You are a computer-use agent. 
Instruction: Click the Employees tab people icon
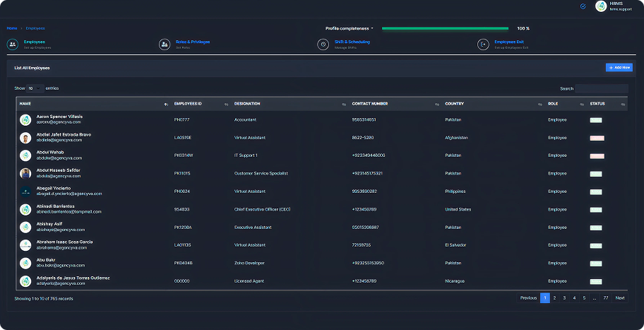[x=13, y=44]
